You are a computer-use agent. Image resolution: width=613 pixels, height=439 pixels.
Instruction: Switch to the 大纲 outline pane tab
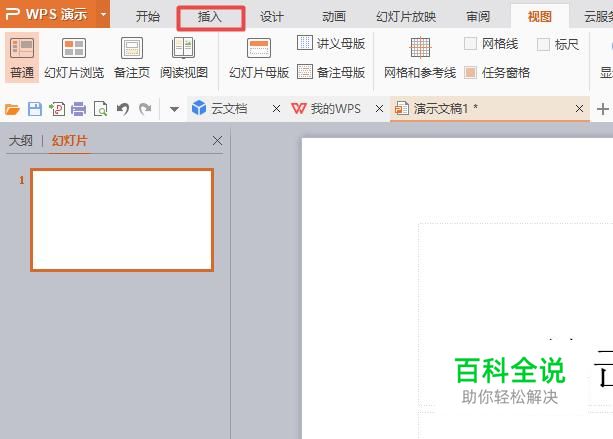tap(21, 140)
